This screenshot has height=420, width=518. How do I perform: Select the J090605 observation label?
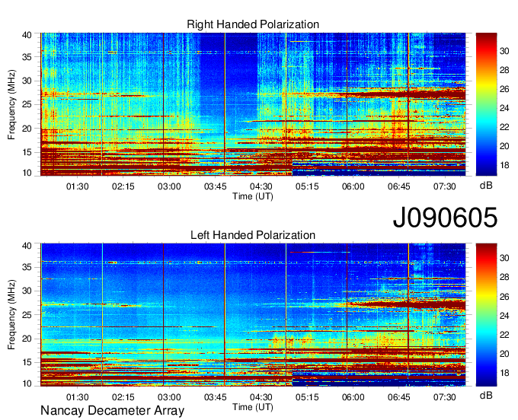tap(445, 217)
